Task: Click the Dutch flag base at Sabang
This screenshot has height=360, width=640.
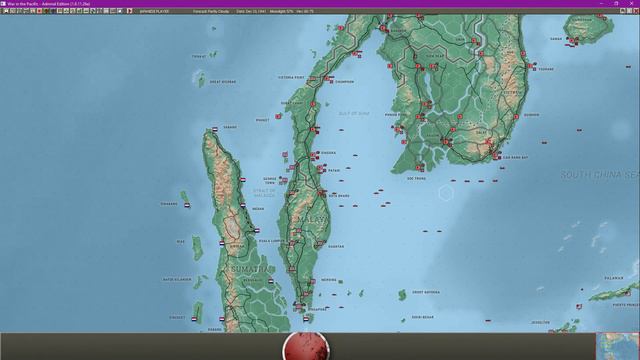Action: click(215, 129)
